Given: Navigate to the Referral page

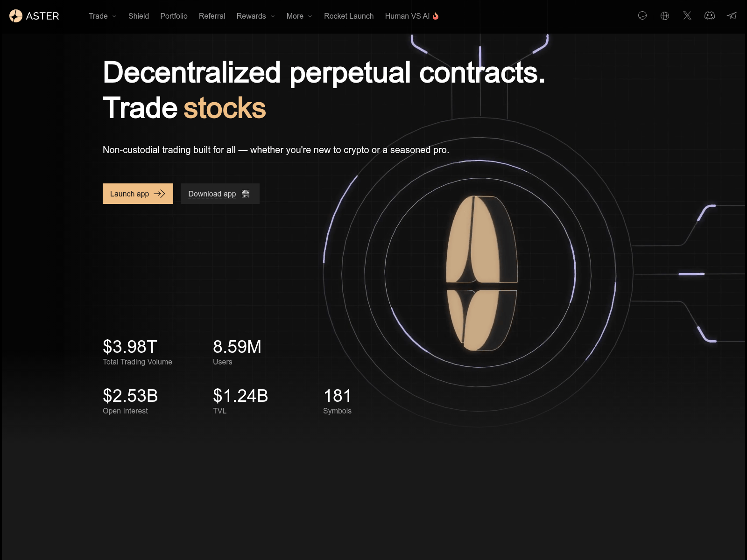Looking at the screenshot, I should click(212, 16).
